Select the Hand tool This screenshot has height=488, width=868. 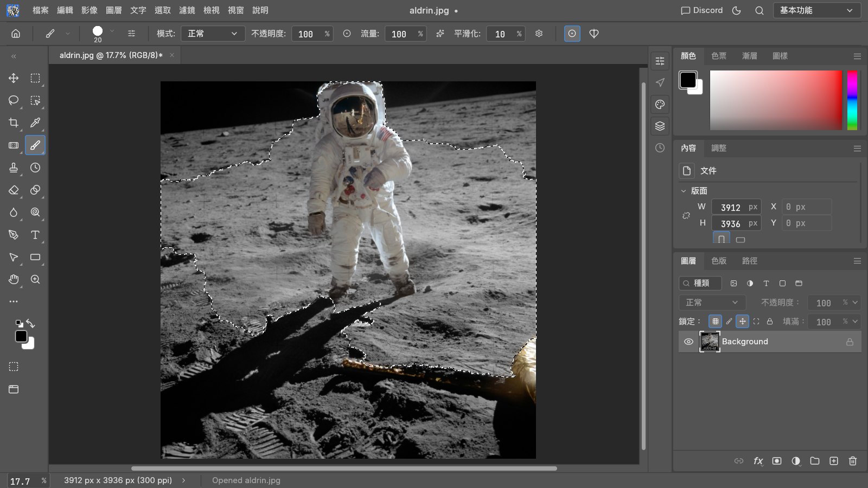pos(14,279)
